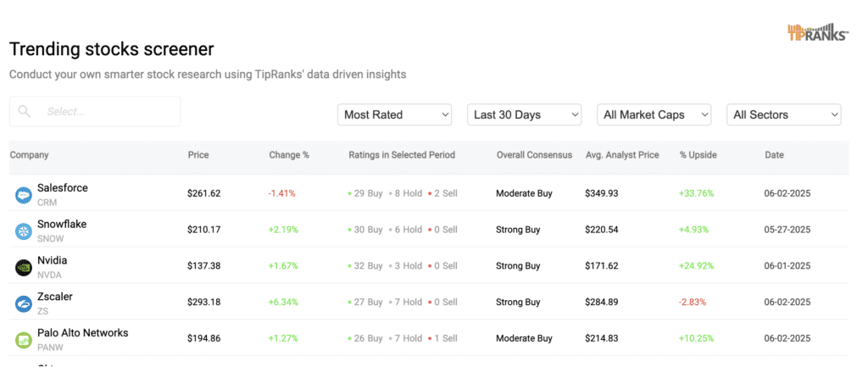The image size is (868, 367).
Task: Click the $214.83 analyst price
Action: [x=602, y=339]
